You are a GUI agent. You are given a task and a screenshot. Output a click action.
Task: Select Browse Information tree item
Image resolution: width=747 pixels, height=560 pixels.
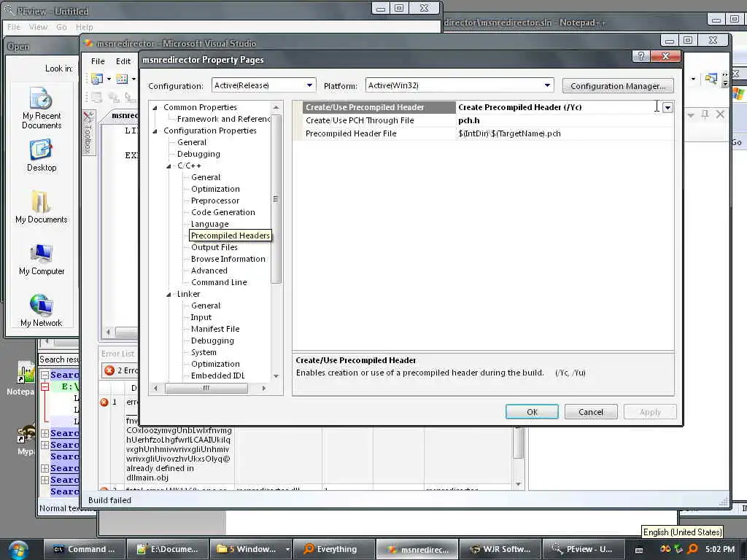(x=228, y=259)
